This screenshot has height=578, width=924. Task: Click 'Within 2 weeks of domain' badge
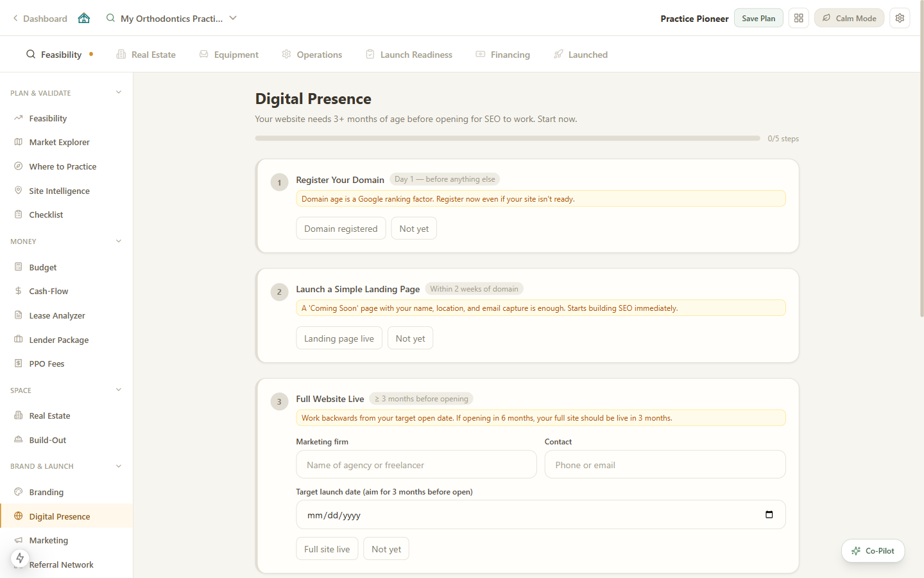click(474, 289)
